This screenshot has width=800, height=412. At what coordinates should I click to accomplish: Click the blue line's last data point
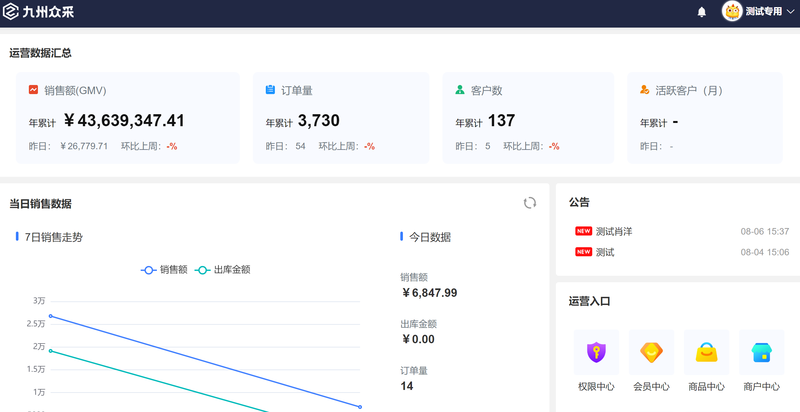click(x=360, y=407)
